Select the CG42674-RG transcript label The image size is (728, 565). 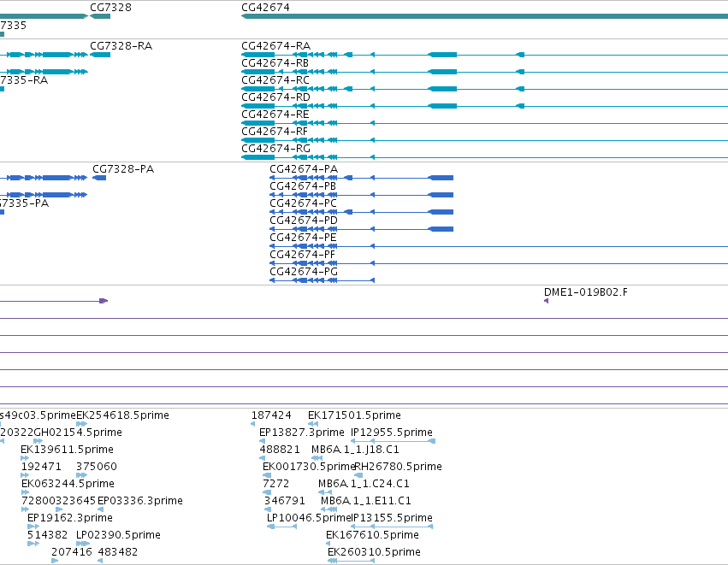(x=275, y=149)
